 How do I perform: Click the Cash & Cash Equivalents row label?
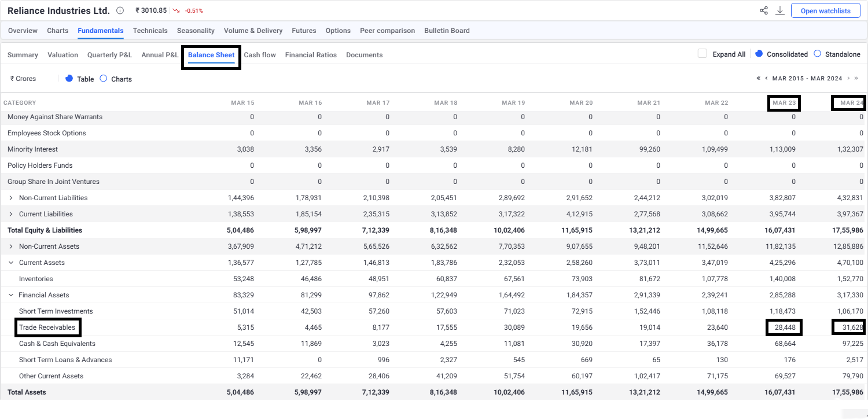(x=57, y=344)
